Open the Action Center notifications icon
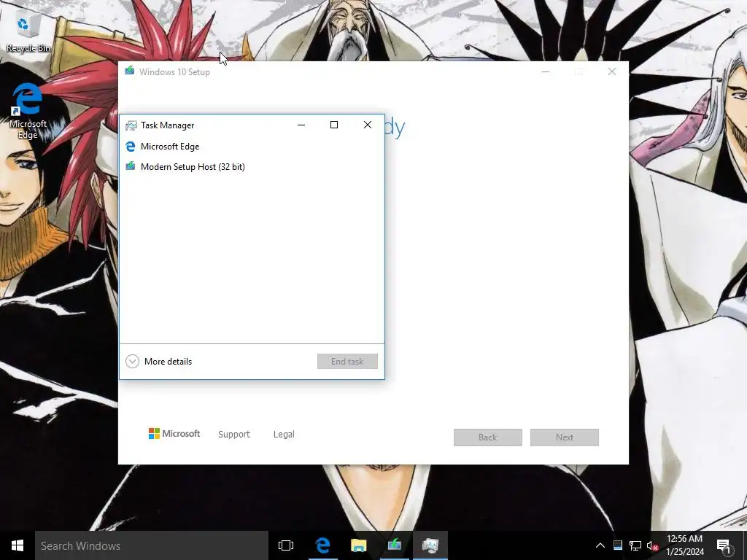747x560 pixels. pyautogui.click(x=724, y=546)
